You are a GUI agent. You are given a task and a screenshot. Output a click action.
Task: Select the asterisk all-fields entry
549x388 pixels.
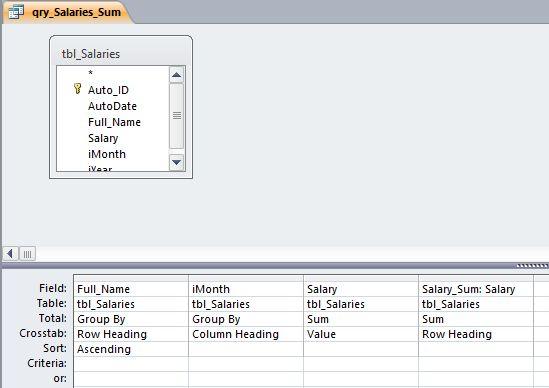90,73
